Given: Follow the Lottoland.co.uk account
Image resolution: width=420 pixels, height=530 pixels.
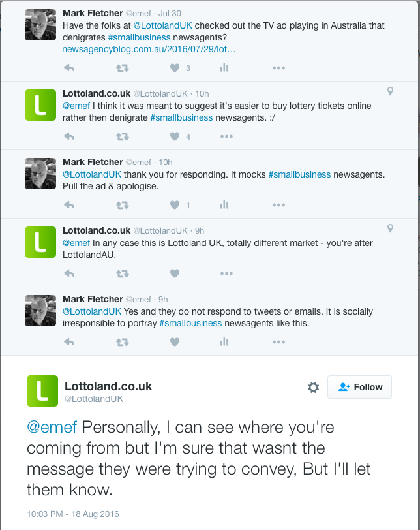Looking at the screenshot, I should click(x=360, y=387).
